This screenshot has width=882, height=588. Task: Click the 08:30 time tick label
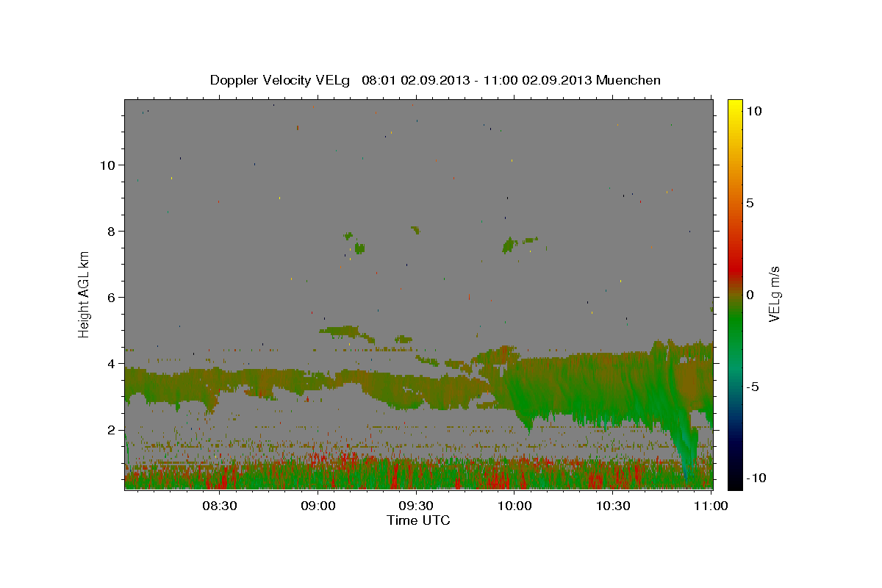[x=219, y=506]
